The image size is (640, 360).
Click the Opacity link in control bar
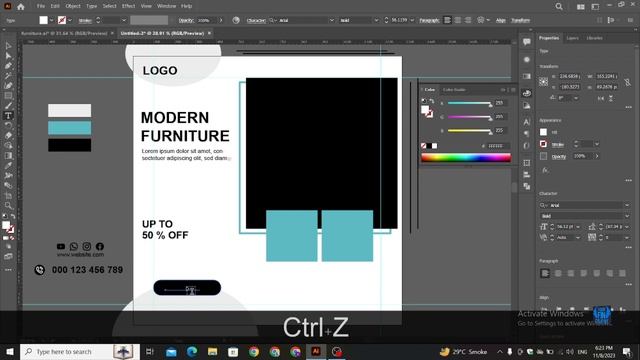tap(186, 20)
